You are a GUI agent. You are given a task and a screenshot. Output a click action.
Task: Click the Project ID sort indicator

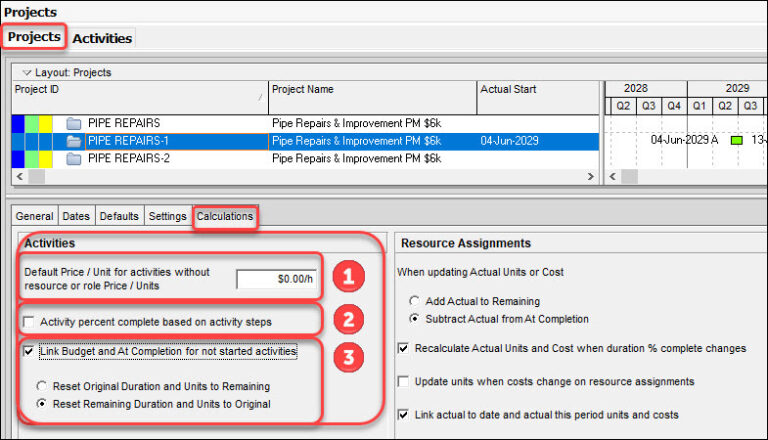(x=261, y=98)
